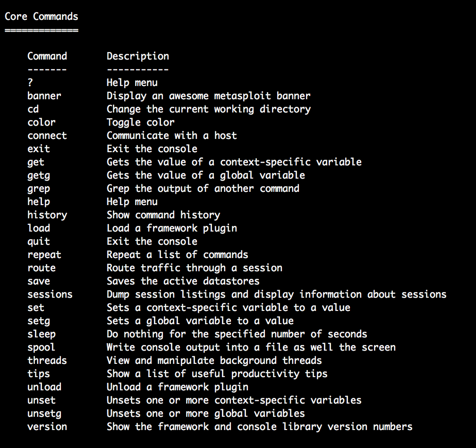Select the 'tips' command name
Viewport: 476px width, 448px height.
tap(39, 374)
